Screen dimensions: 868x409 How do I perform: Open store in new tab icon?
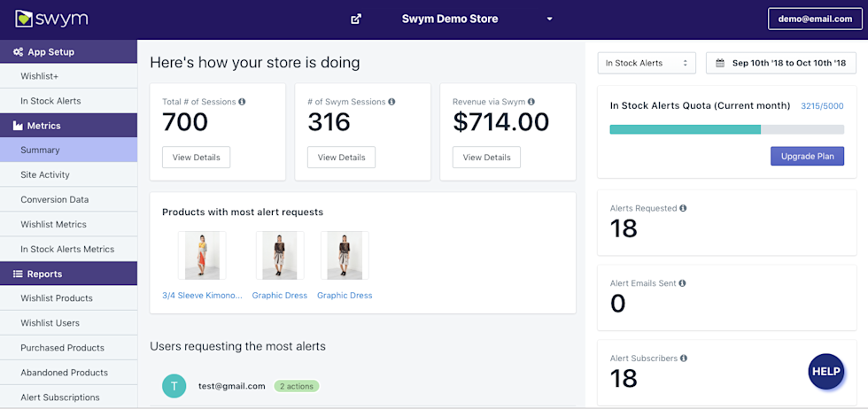356,19
